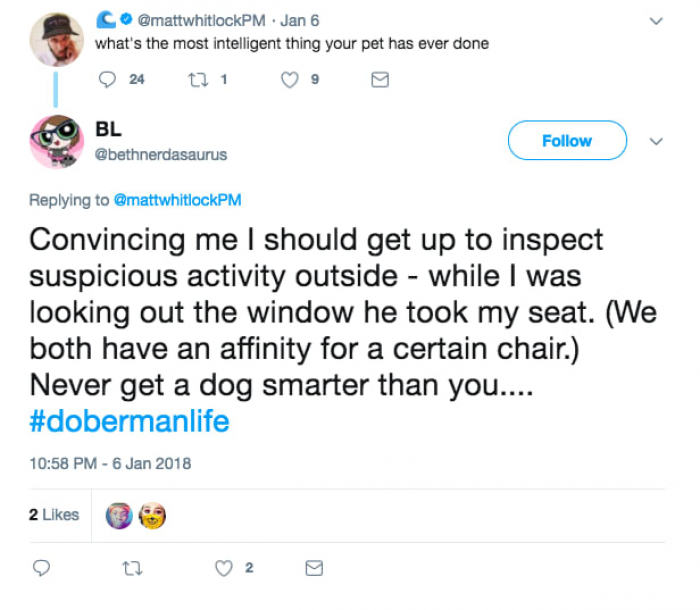Like BL's tweet with 2 likes
700x610 pixels.
point(223,568)
